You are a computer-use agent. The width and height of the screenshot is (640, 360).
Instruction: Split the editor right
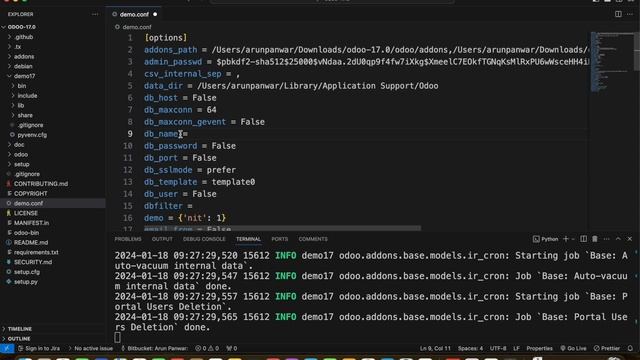click(618, 14)
